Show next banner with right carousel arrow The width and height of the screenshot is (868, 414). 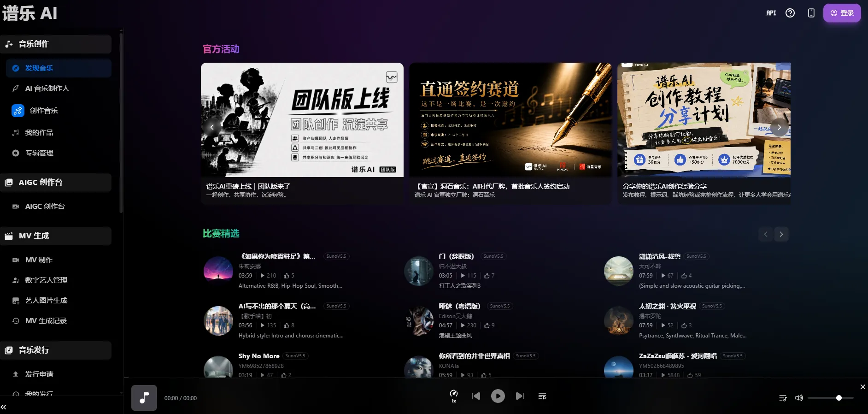point(780,127)
